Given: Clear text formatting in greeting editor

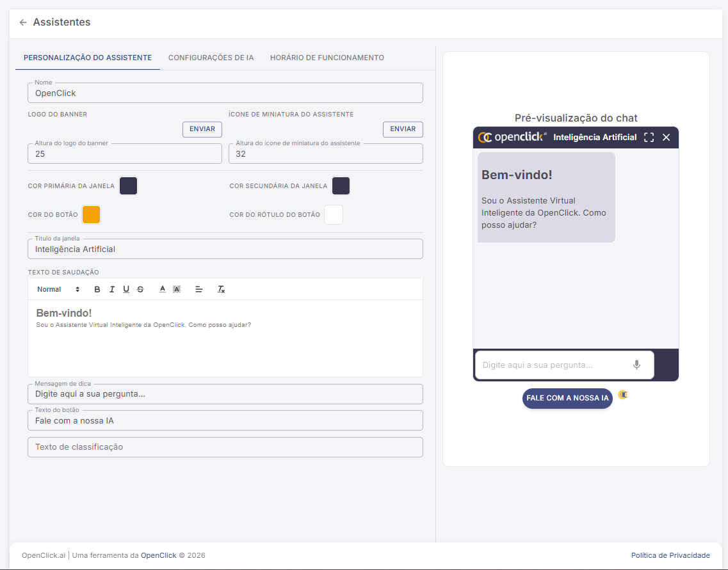Looking at the screenshot, I should (x=222, y=290).
